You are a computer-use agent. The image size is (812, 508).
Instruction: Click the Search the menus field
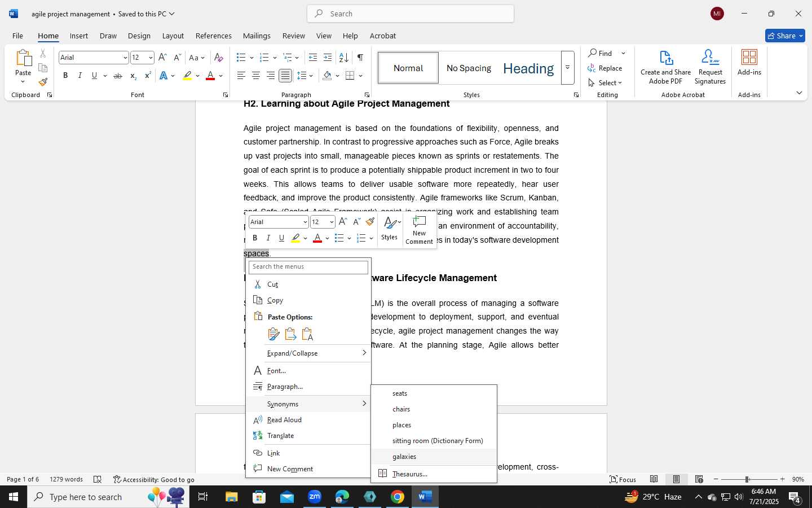(308, 267)
